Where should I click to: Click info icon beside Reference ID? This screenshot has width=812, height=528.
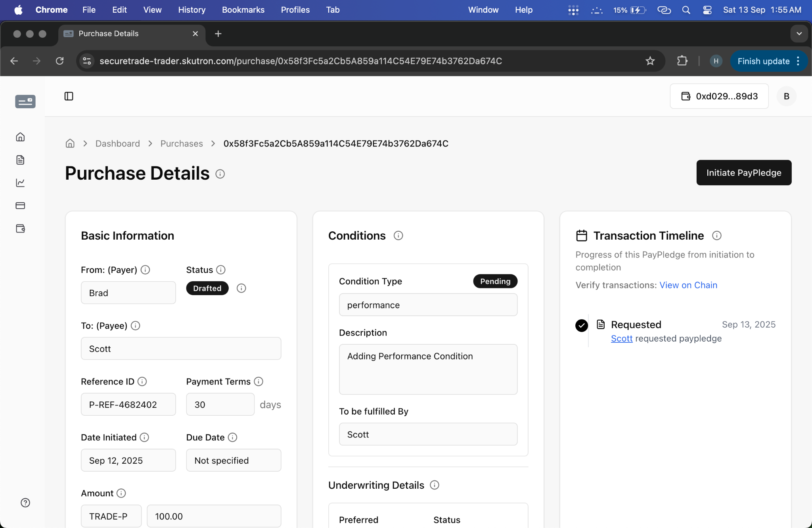(142, 381)
